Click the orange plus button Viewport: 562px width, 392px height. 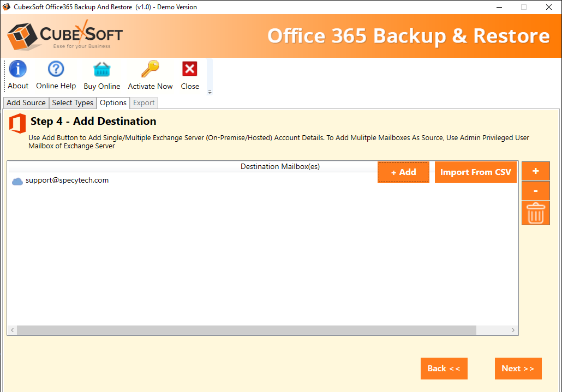pos(535,171)
